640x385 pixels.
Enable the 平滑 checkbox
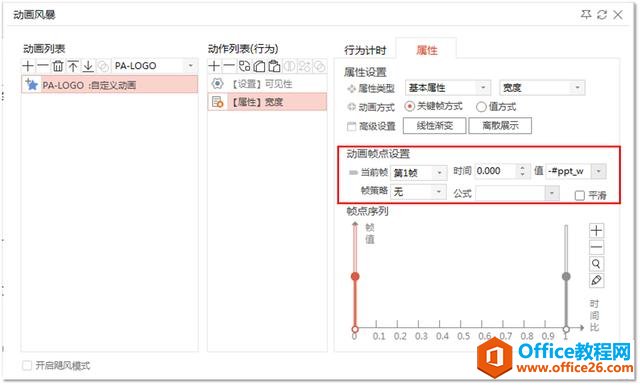click(x=580, y=196)
